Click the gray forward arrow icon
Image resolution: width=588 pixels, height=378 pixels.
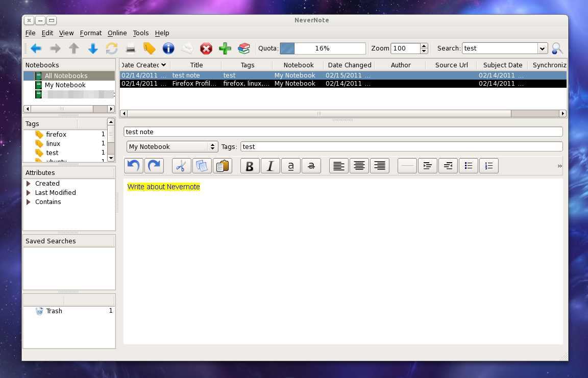click(55, 48)
